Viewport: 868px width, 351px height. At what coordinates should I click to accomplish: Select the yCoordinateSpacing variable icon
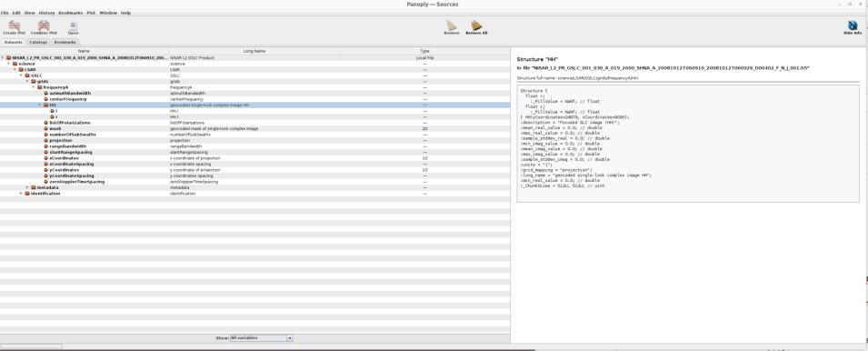pos(46,176)
